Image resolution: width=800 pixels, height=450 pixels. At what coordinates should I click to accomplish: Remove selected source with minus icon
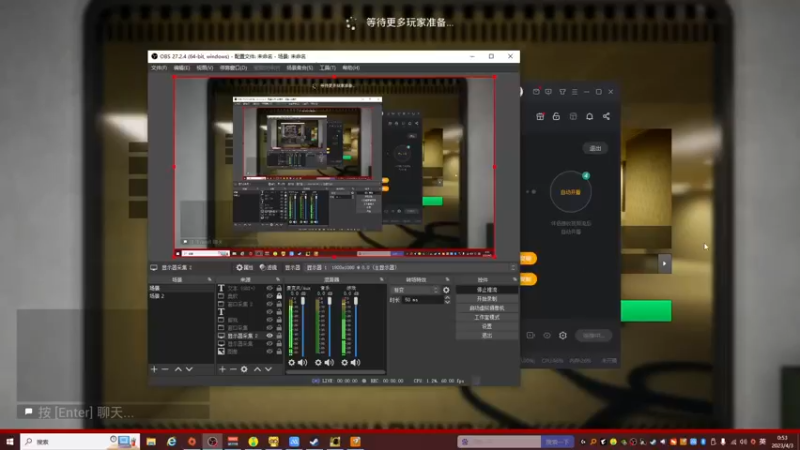click(x=233, y=369)
